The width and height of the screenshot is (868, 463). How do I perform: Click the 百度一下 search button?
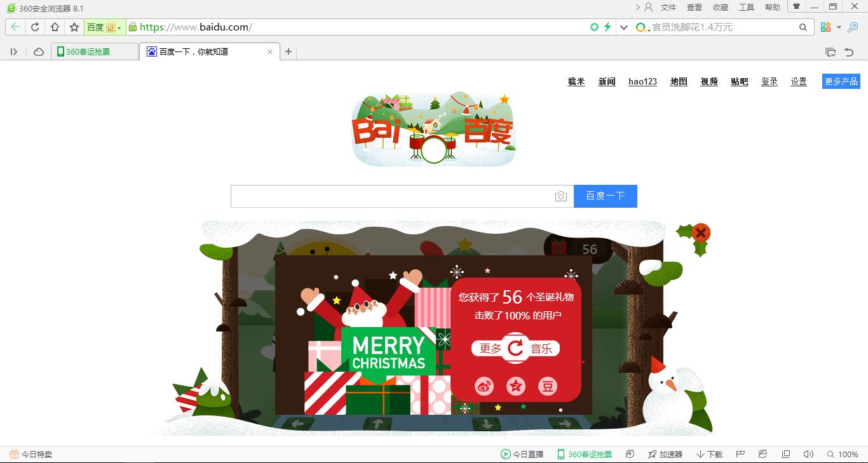click(605, 196)
